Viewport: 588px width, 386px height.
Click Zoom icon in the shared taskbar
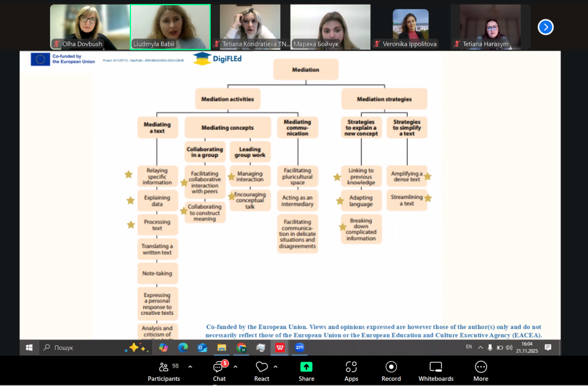(299, 348)
